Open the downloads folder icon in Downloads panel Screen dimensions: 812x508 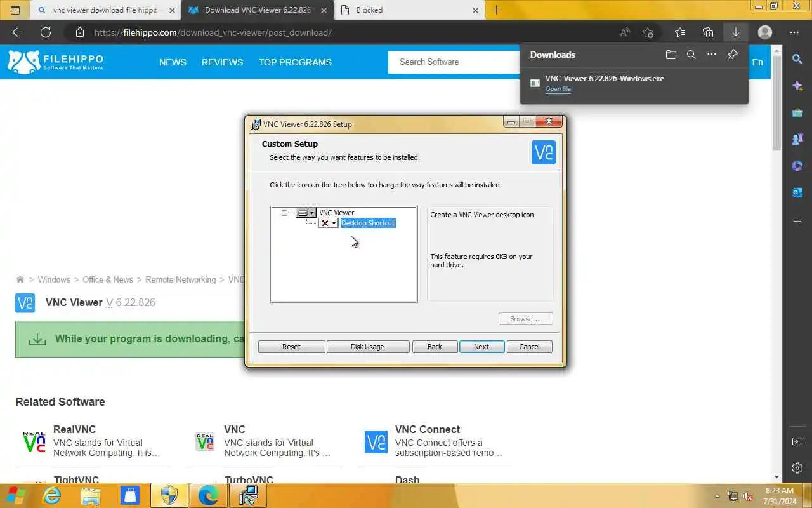pyautogui.click(x=671, y=55)
